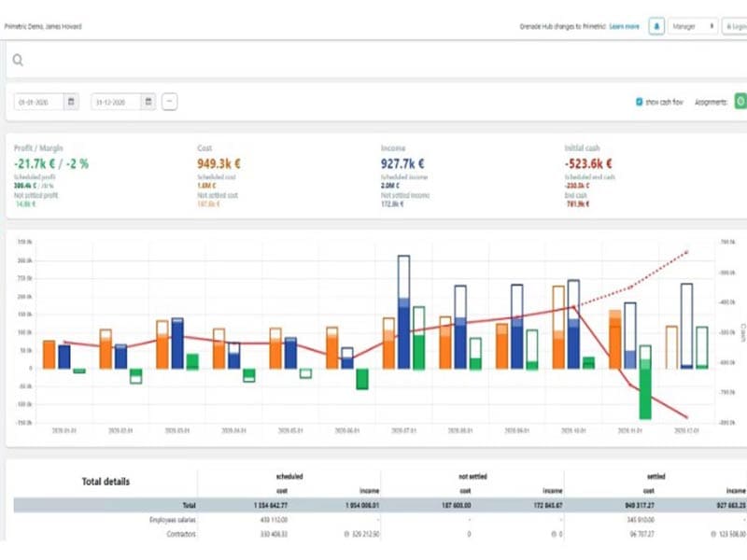Click the start date field 01-01-2020

pos(39,102)
